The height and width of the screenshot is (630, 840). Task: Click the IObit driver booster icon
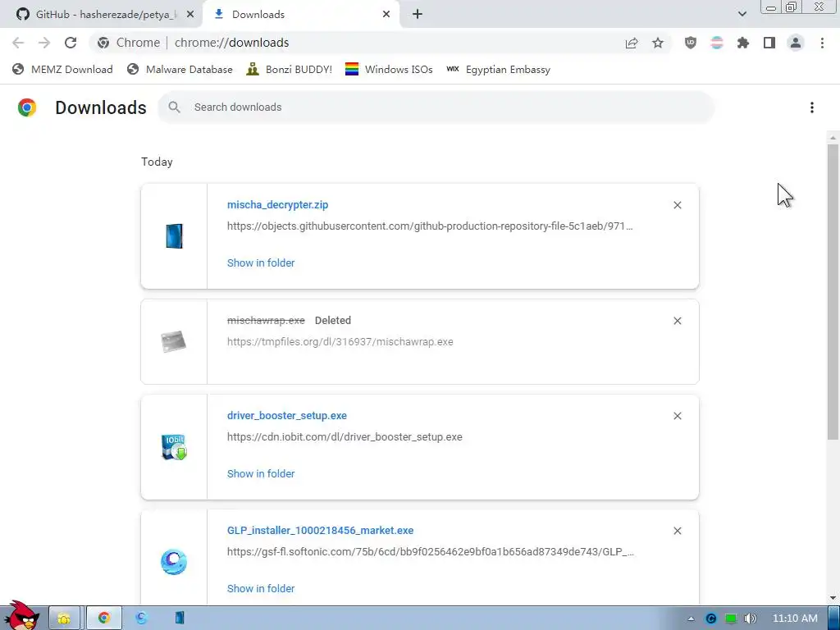[x=174, y=447]
